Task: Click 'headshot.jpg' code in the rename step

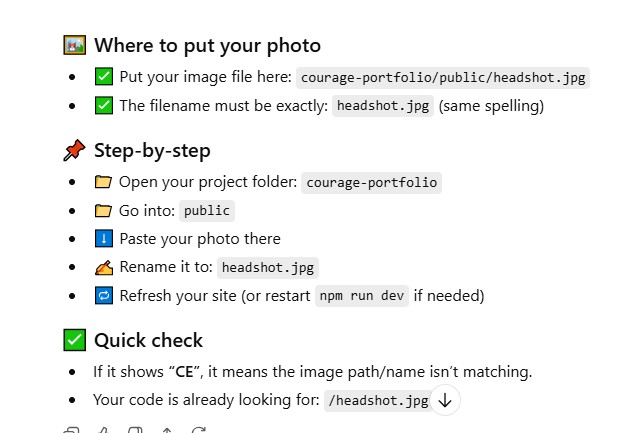Action: 268,267
